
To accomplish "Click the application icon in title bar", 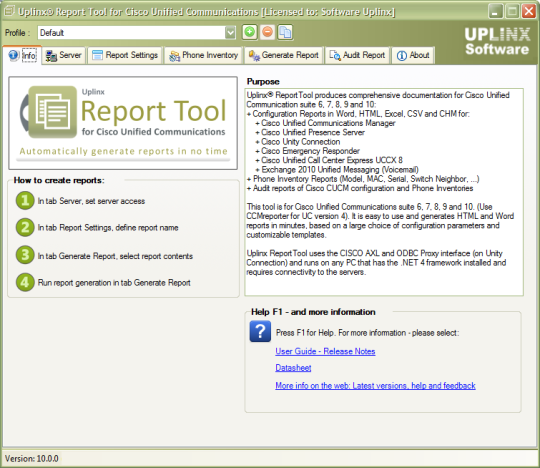I will click(x=9, y=11).
